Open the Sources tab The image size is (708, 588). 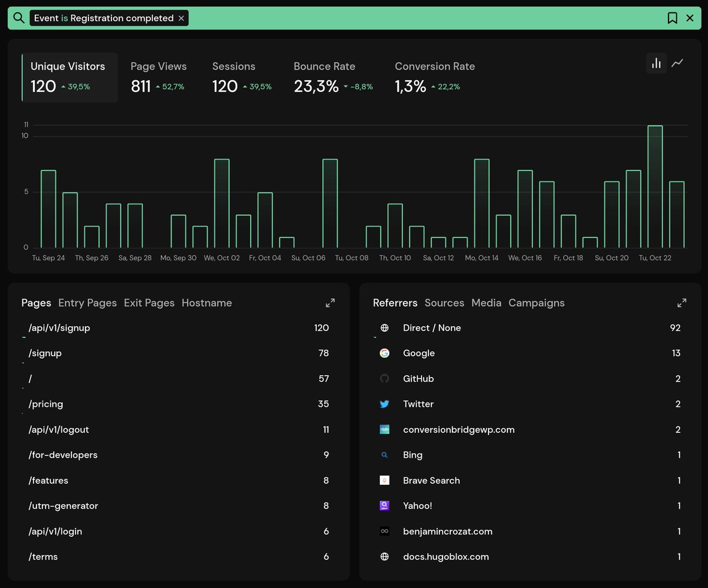click(444, 303)
